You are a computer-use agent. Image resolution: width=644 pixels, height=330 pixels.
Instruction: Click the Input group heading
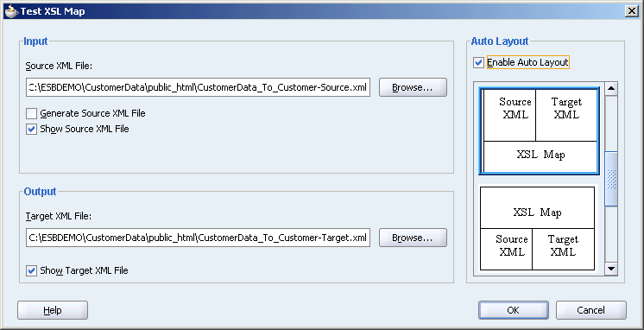coord(35,41)
